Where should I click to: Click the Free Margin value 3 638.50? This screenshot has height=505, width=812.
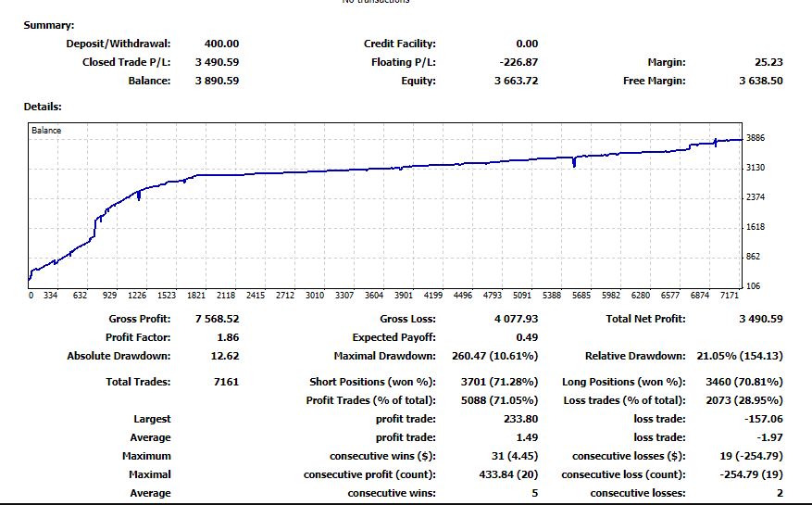(760, 81)
